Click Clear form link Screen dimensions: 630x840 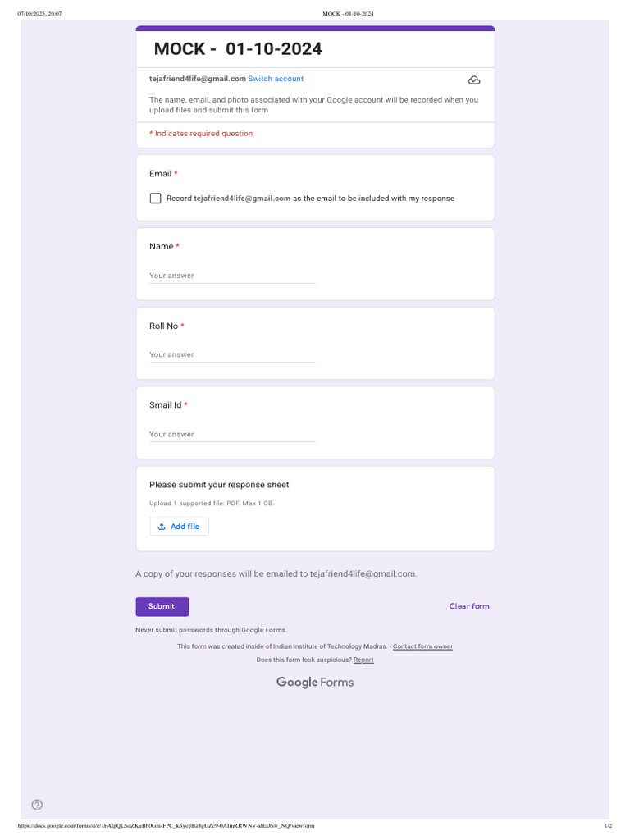[x=469, y=606]
